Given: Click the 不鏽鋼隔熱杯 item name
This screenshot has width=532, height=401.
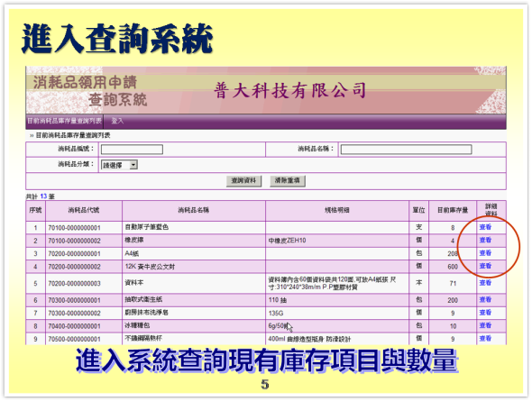Looking at the screenshot, I should (143, 338).
